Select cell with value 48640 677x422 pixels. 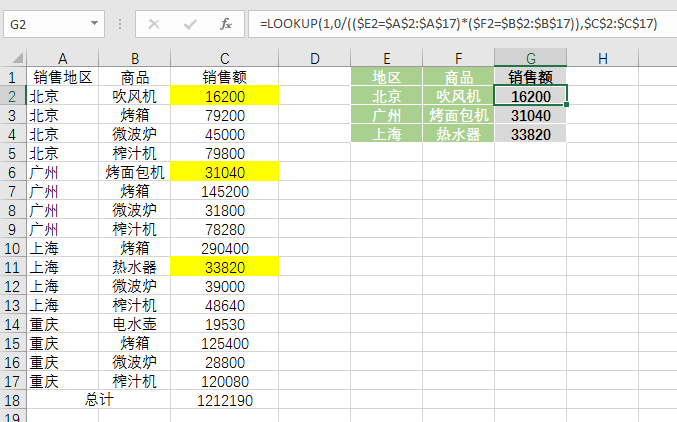pos(225,305)
